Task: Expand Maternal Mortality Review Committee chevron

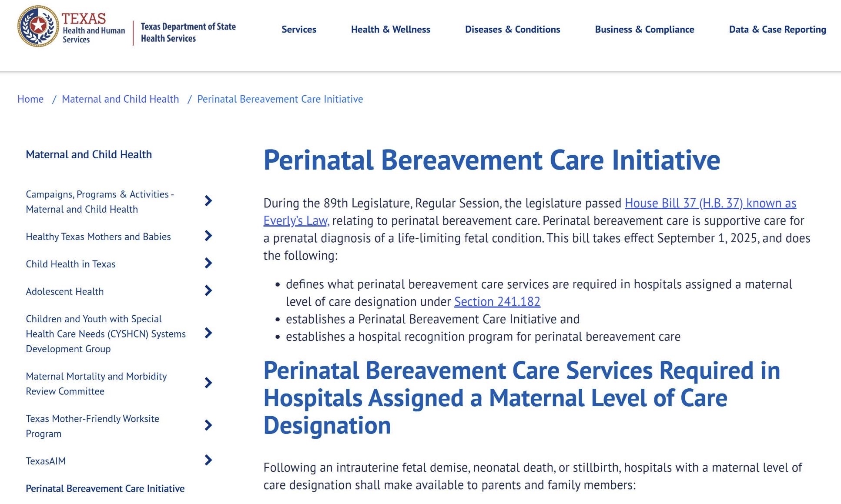Action: pyautogui.click(x=208, y=383)
